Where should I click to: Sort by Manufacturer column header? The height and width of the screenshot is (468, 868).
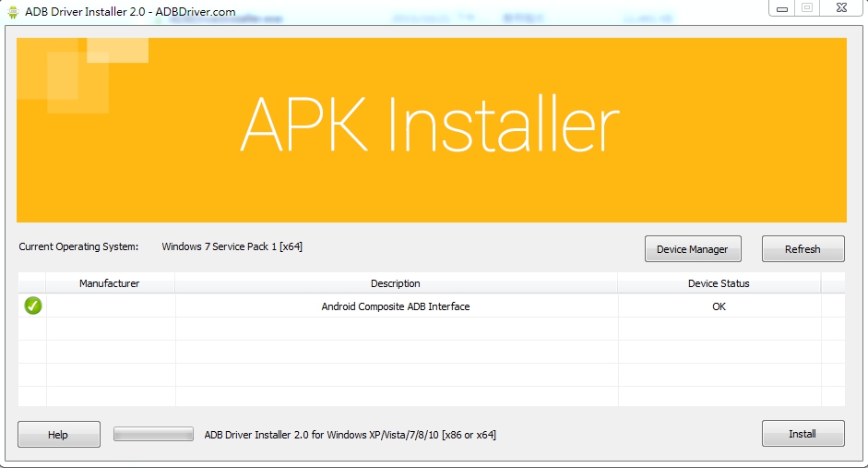(110, 283)
